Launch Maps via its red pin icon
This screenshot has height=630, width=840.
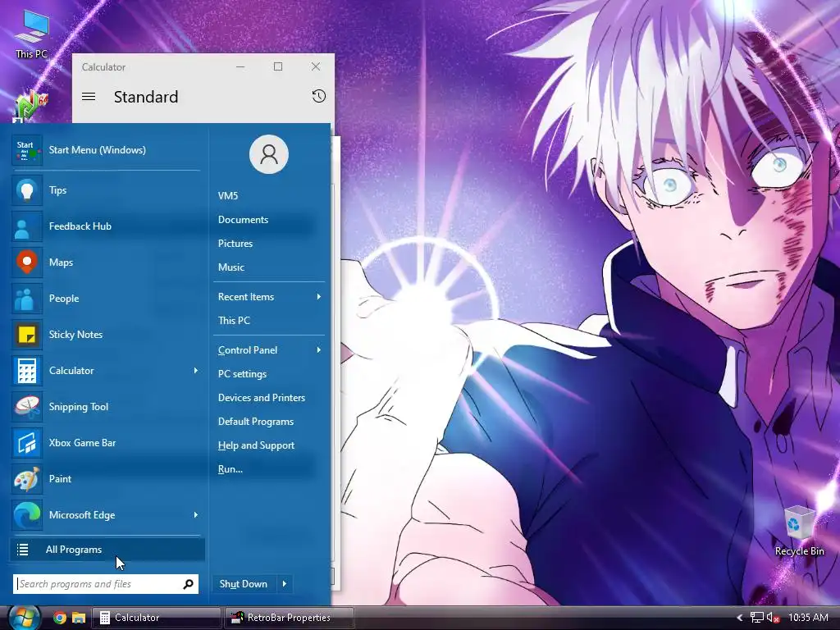pyautogui.click(x=27, y=262)
